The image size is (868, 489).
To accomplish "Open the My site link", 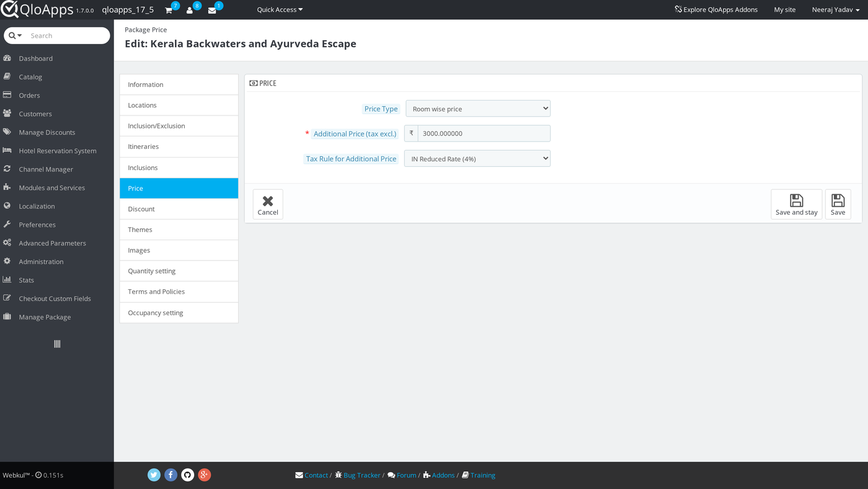I will click(x=785, y=10).
